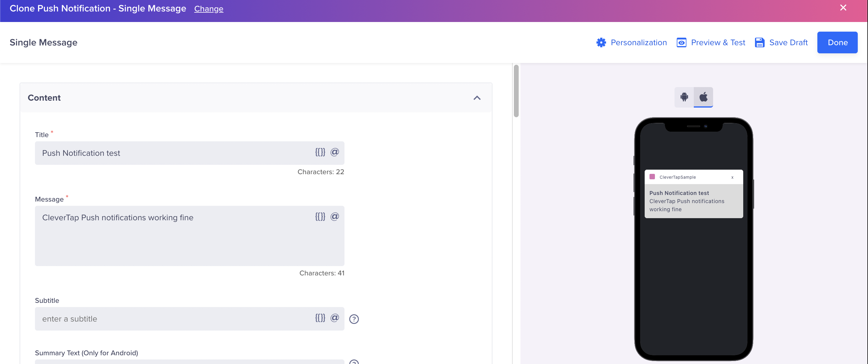This screenshot has width=868, height=364.
Task: Focus the Title input field
Action: (x=189, y=153)
